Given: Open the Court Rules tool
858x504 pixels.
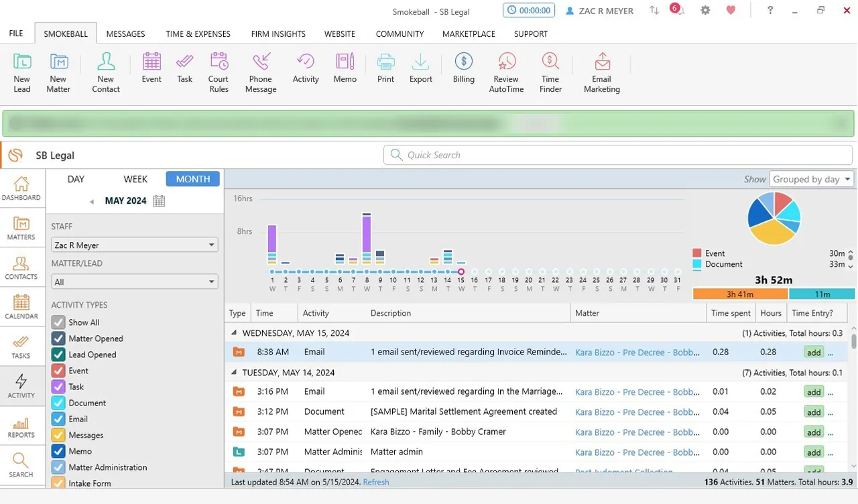Looking at the screenshot, I should [x=219, y=72].
